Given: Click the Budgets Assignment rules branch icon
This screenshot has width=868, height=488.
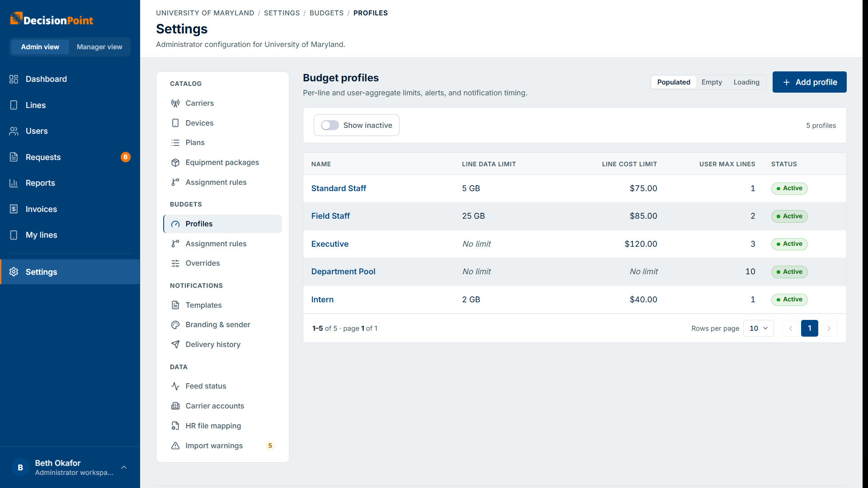Looking at the screenshot, I should click(175, 244).
